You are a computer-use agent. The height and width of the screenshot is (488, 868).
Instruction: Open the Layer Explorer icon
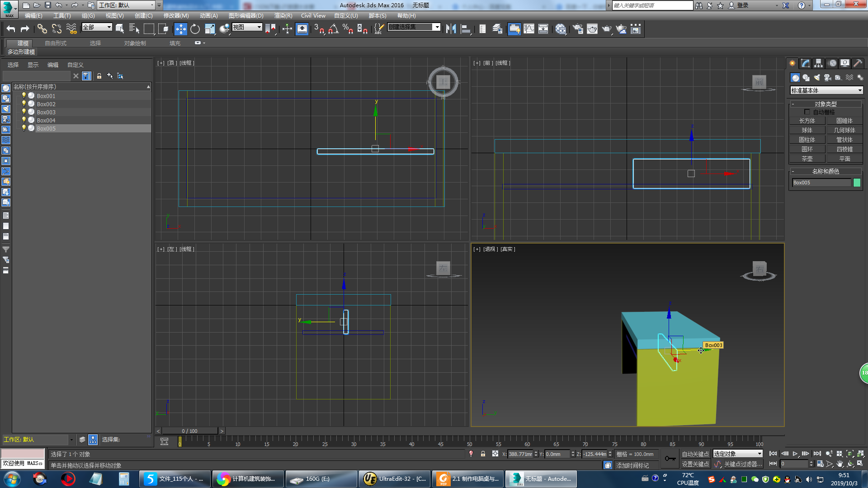pyautogui.click(x=497, y=29)
